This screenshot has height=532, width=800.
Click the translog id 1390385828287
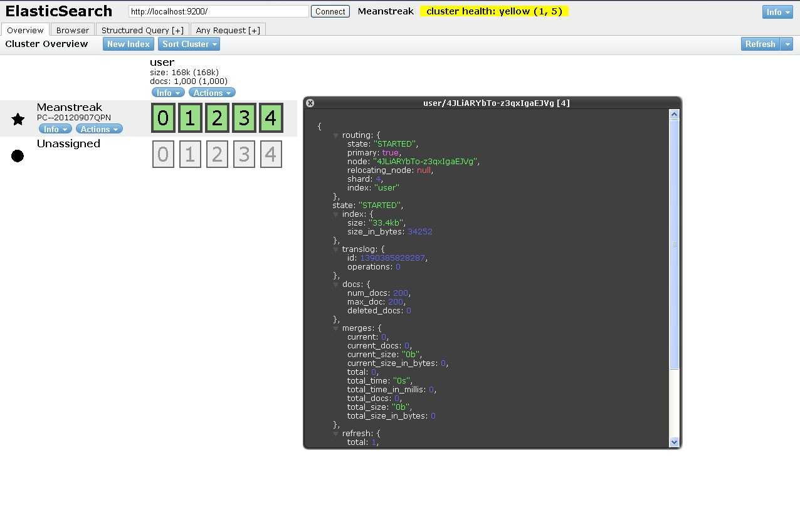click(393, 258)
